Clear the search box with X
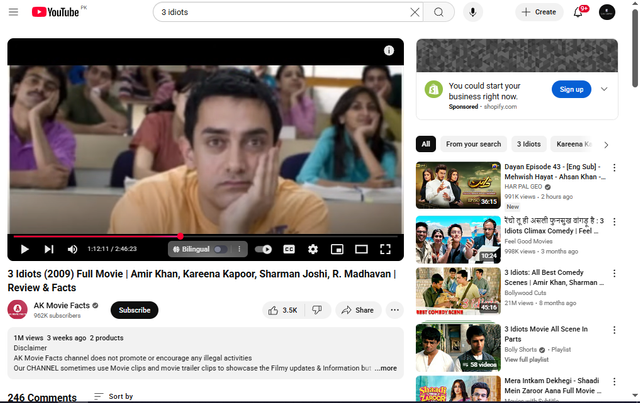The width and height of the screenshot is (640, 403). coord(415,12)
